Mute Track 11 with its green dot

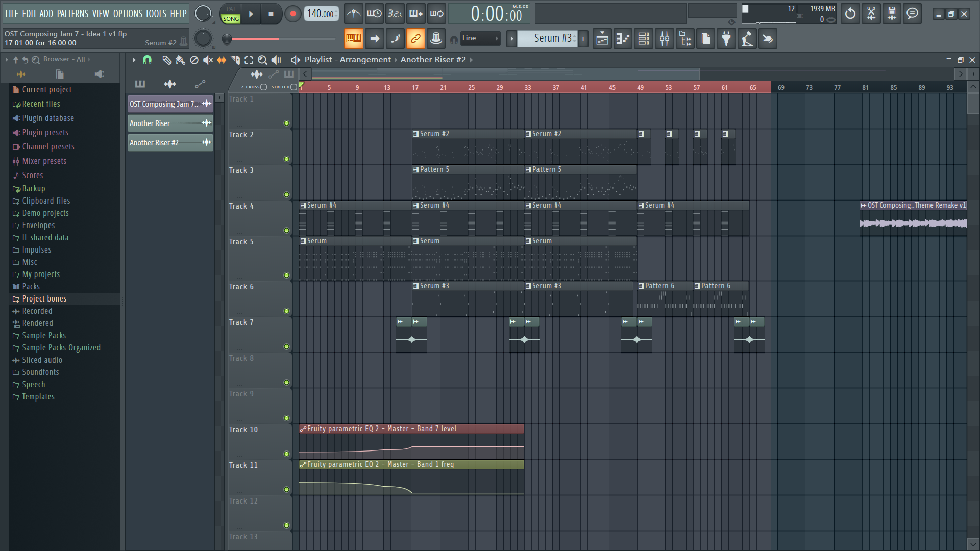click(x=286, y=489)
